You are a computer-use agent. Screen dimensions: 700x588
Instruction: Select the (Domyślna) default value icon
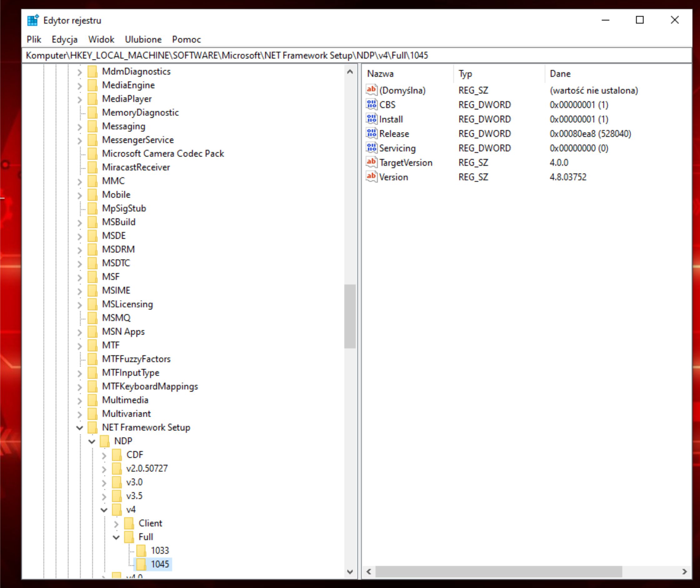pos(371,90)
